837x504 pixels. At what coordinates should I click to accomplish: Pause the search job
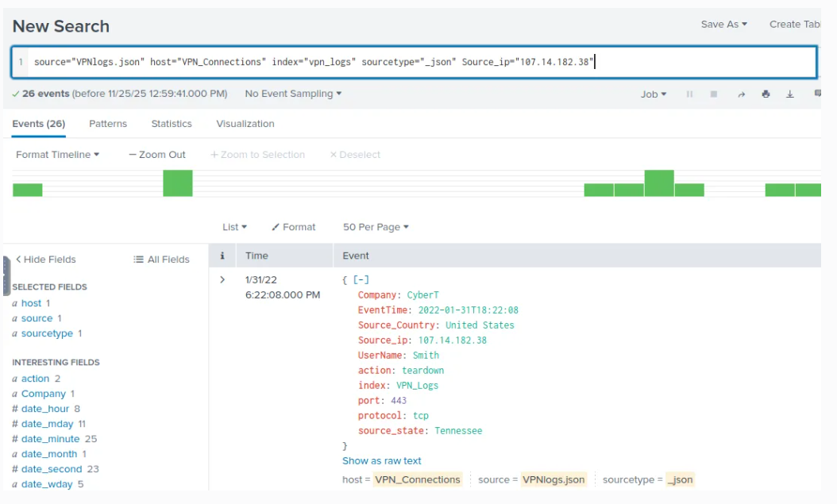(689, 94)
